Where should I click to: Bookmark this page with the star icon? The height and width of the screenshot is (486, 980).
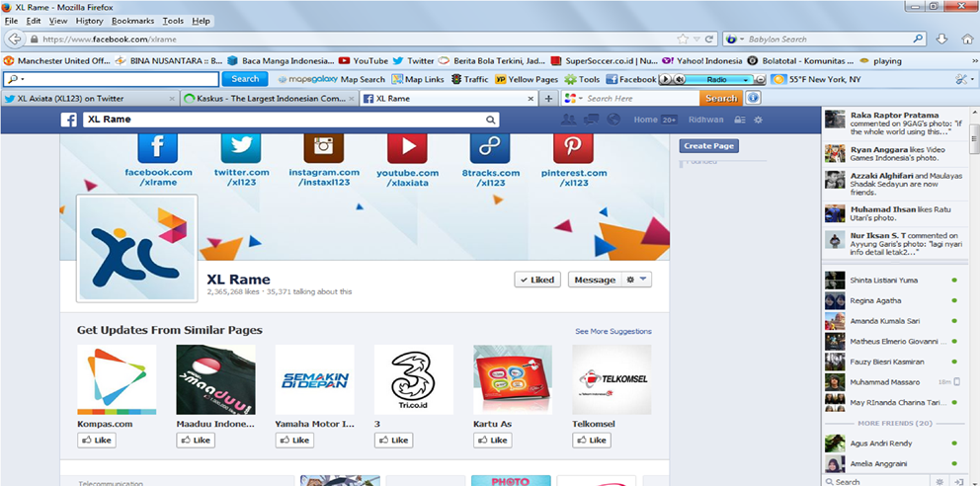pos(683,39)
